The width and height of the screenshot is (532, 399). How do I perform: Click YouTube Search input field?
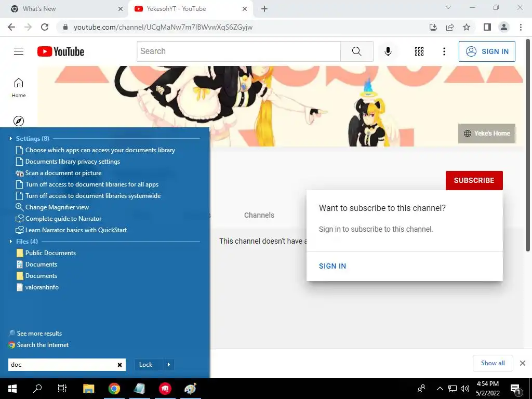pos(238,51)
